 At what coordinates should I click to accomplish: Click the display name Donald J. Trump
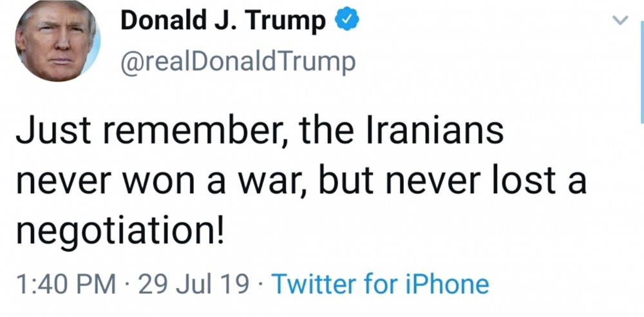point(223,22)
